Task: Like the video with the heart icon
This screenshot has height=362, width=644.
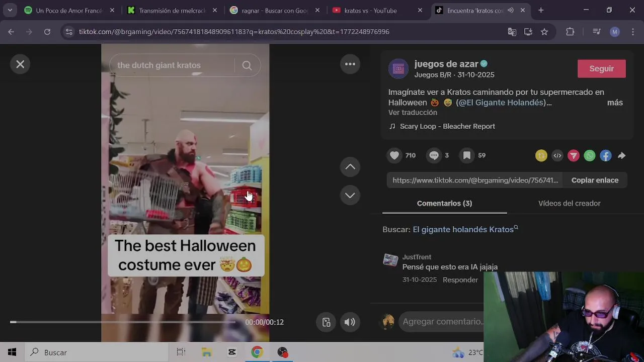Action: click(x=394, y=155)
